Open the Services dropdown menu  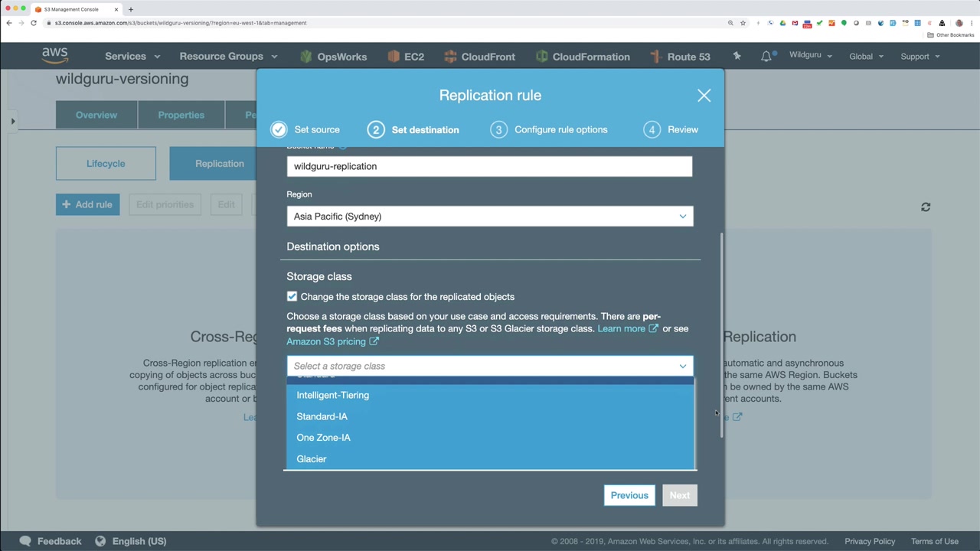pos(132,57)
